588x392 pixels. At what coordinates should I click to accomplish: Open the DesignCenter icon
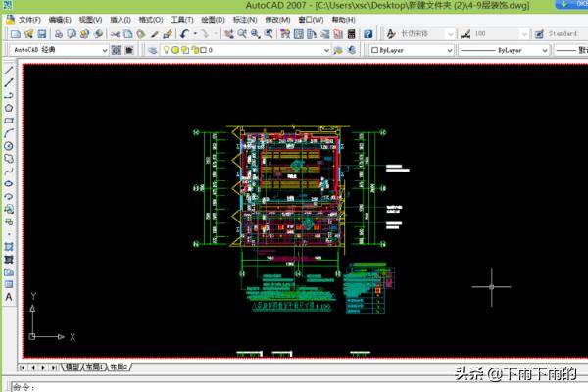[x=299, y=34]
